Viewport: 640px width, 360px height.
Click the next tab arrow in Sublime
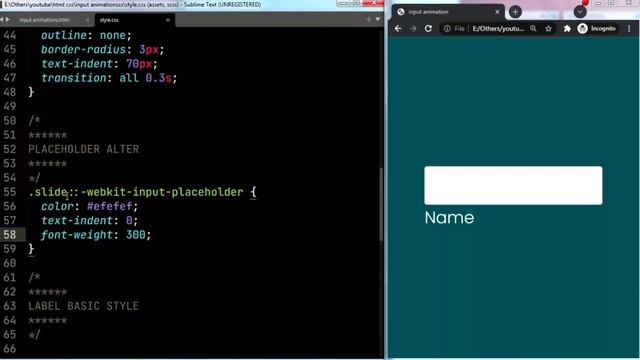click(x=8, y=20)
